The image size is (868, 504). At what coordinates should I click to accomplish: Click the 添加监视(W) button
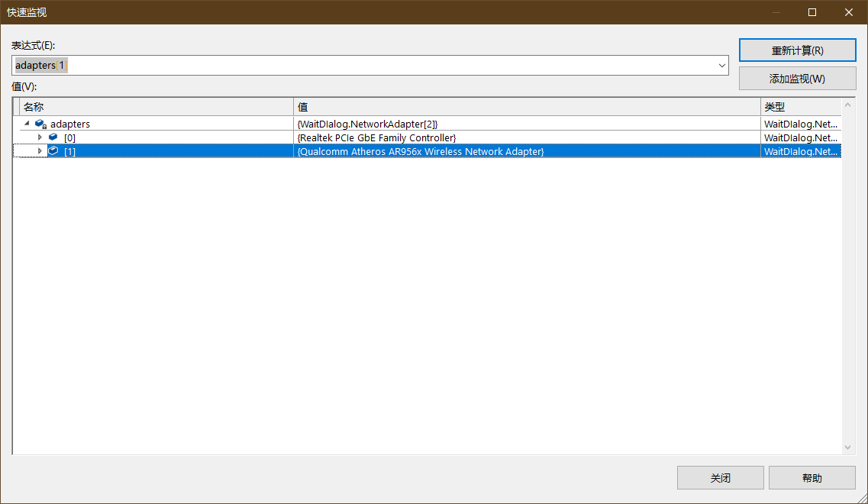click(x=797, y=79)
